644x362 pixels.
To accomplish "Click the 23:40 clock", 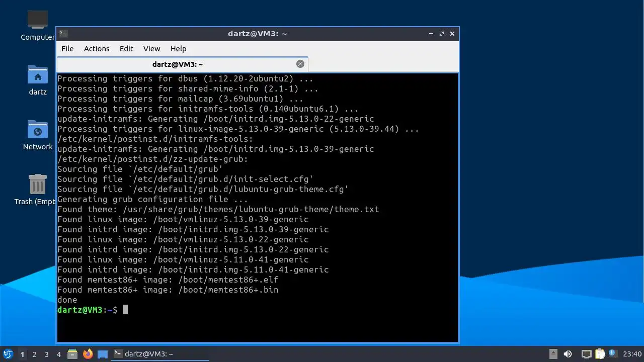I will pos(632,354).
